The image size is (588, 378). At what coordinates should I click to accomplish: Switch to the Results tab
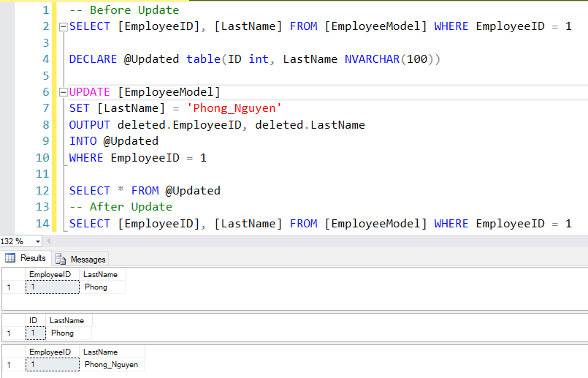tap(26, 258)
